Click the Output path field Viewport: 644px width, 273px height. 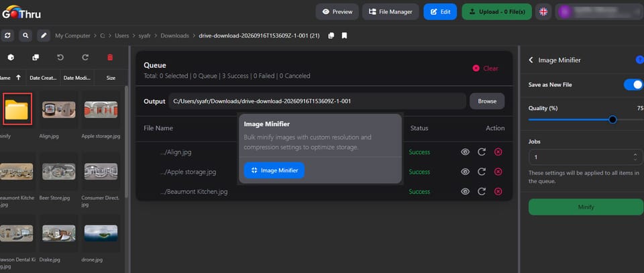point(317,101)
